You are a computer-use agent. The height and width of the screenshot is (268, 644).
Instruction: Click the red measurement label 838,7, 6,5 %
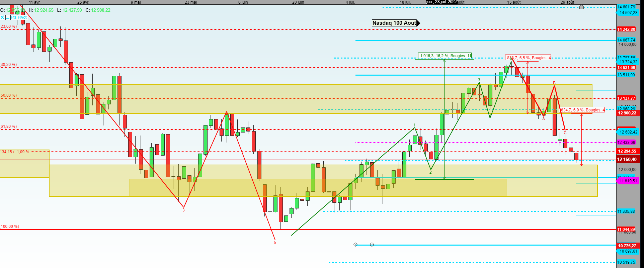[x=528, y=58]
